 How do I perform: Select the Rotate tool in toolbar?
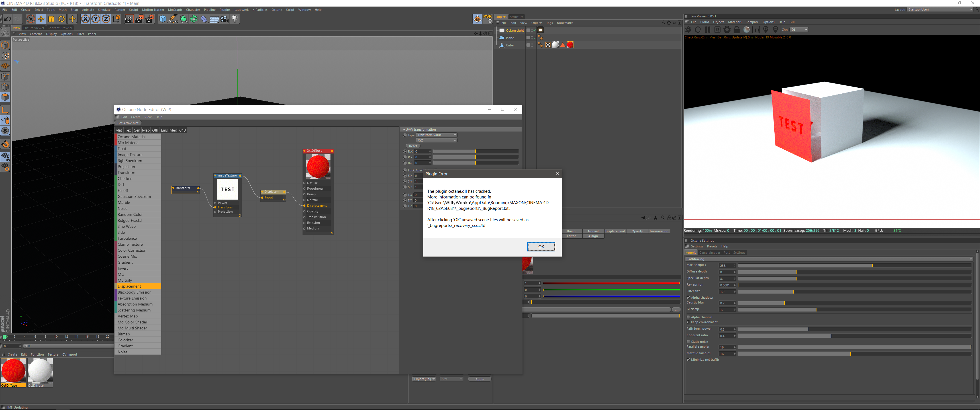click(62, 19)
